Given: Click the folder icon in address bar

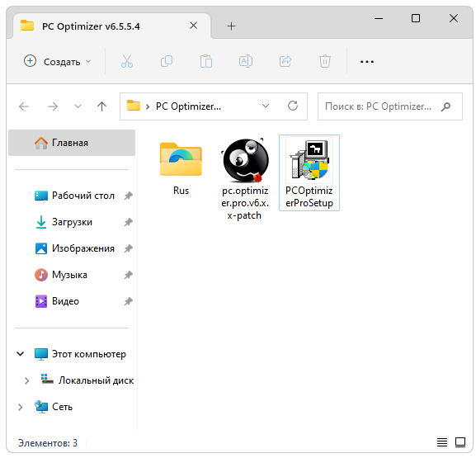Looking at the screenshot, I should click(134, 106).
